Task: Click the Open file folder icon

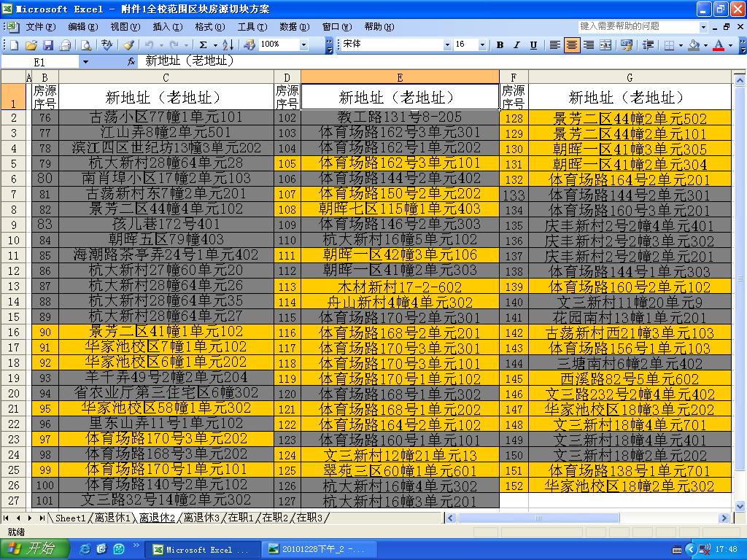Action: click(31, 44)
